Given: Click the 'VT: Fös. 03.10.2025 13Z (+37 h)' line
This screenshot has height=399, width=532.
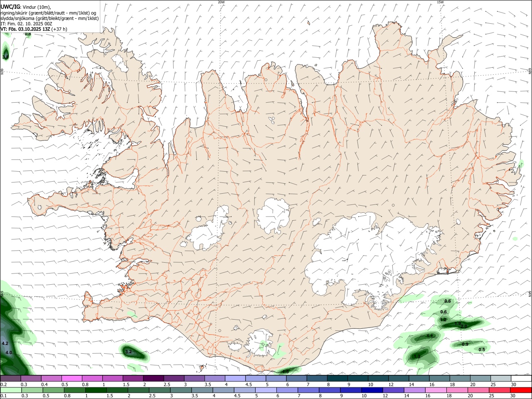Looking at the screenshot, I should coord(34,29).
